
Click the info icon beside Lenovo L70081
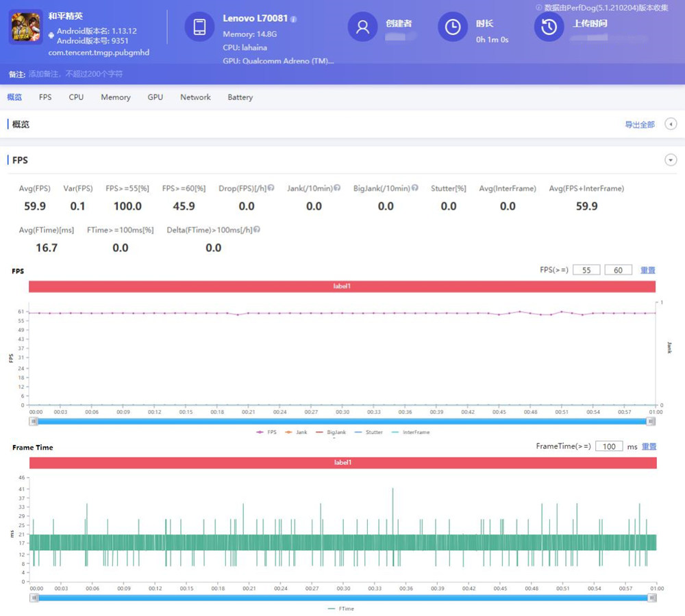tap(294, 19)
